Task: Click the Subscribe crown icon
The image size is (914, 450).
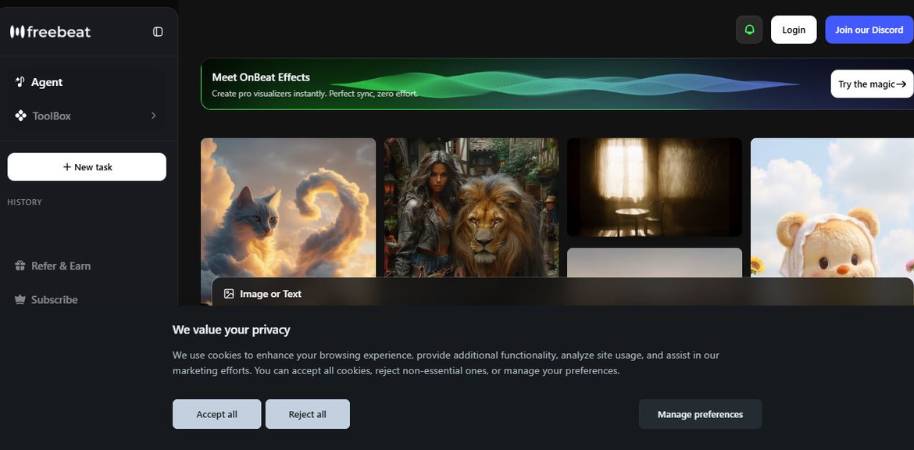Action: [20, 300]
